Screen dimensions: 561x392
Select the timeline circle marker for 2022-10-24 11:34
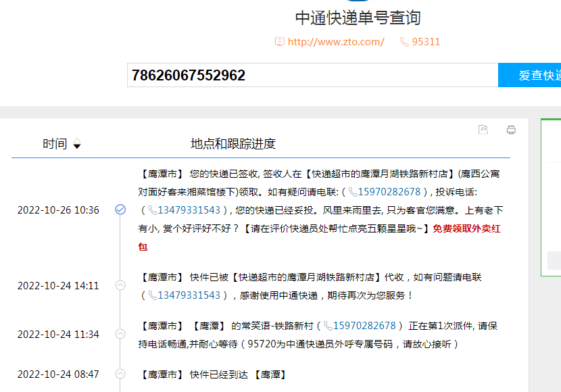[120, 334]
